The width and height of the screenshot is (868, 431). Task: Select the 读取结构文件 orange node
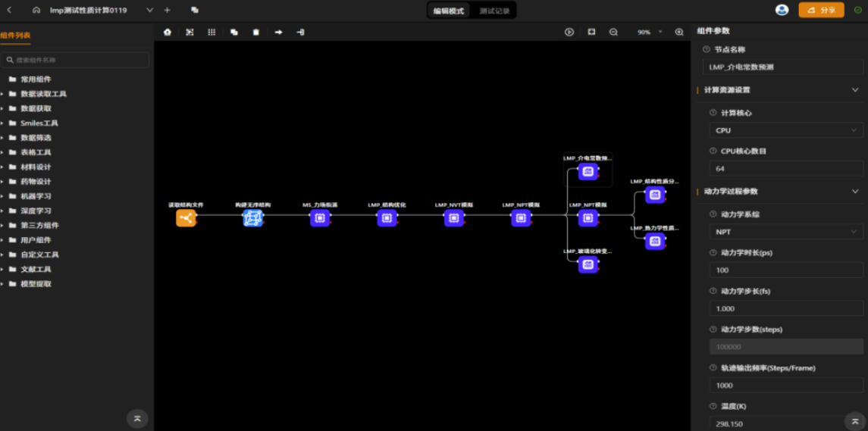(x=186, y=218)
